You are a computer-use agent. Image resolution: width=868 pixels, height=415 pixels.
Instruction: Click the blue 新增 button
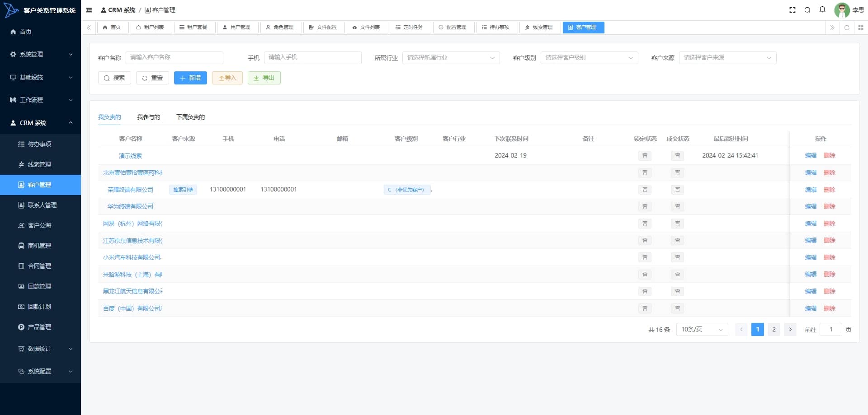tap(190, 78)
